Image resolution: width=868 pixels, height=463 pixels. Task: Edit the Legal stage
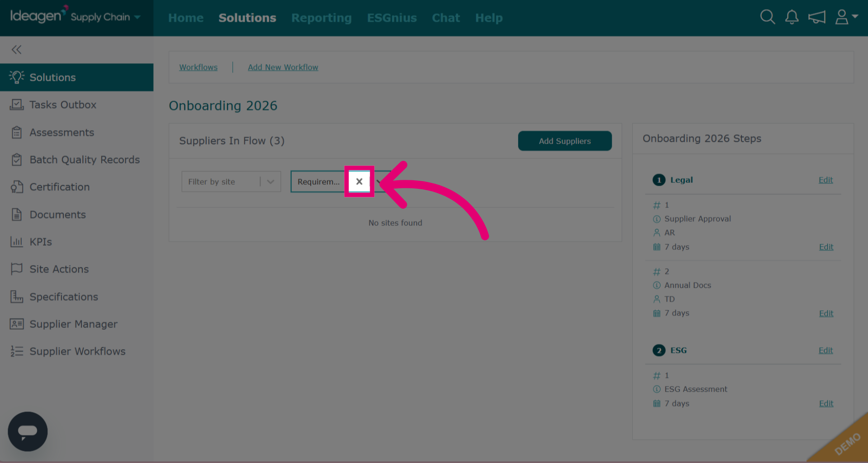[x=826, y=180]
